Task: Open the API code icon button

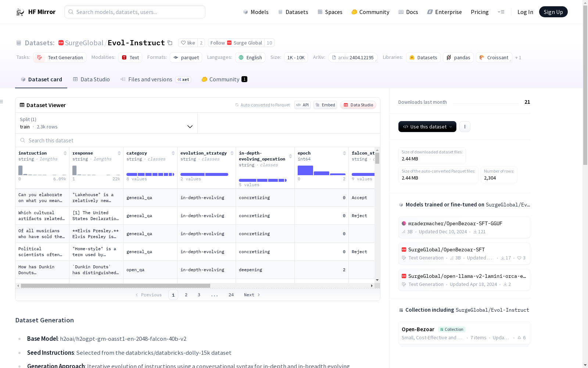Action: pyautogui.click(x=302, y=105)
